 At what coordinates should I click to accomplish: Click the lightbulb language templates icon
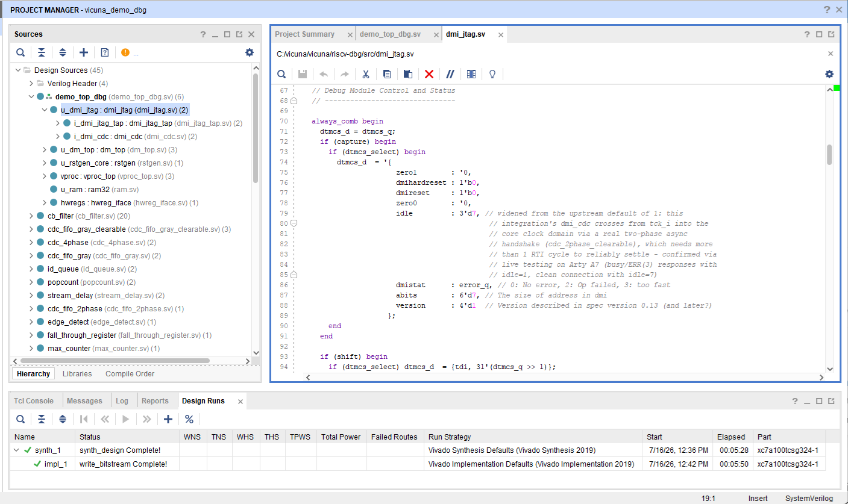click(492, 74)
